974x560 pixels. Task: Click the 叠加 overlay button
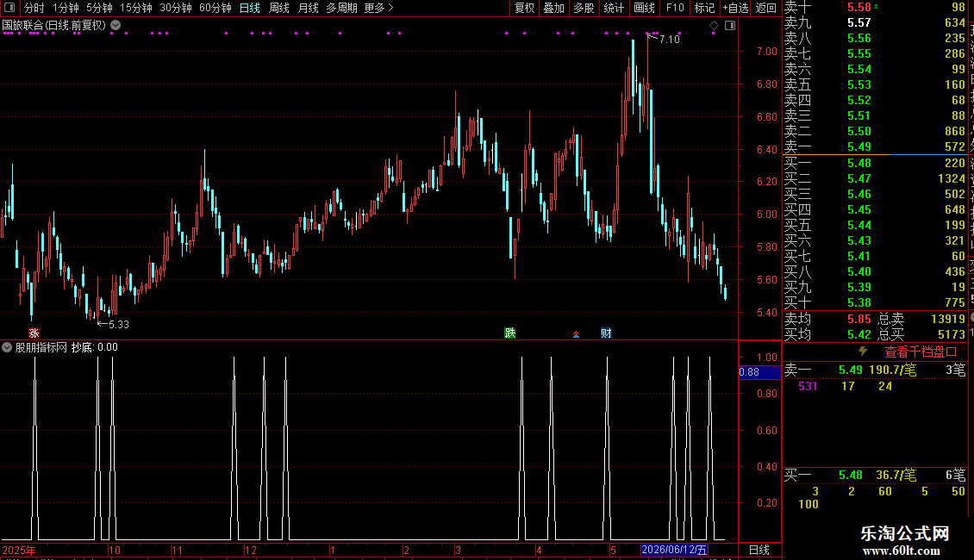pyautogui.click(x=554, y=8)
